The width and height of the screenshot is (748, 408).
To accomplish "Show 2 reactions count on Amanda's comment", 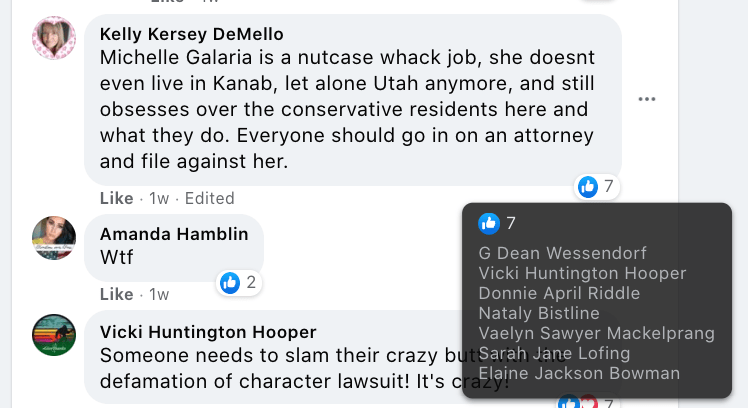I will 250,283.
